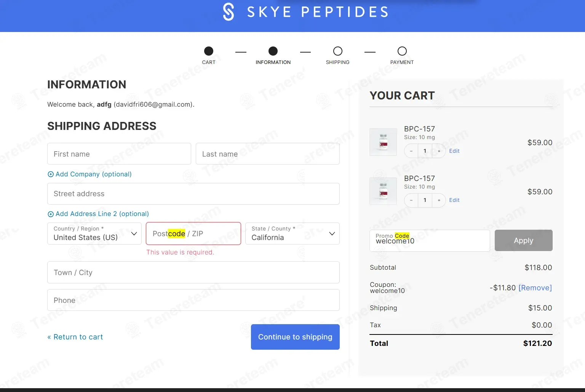Focus the Postcode / ZIP field
The width and height of the screenshot is (585, 392).
point(193,234)
